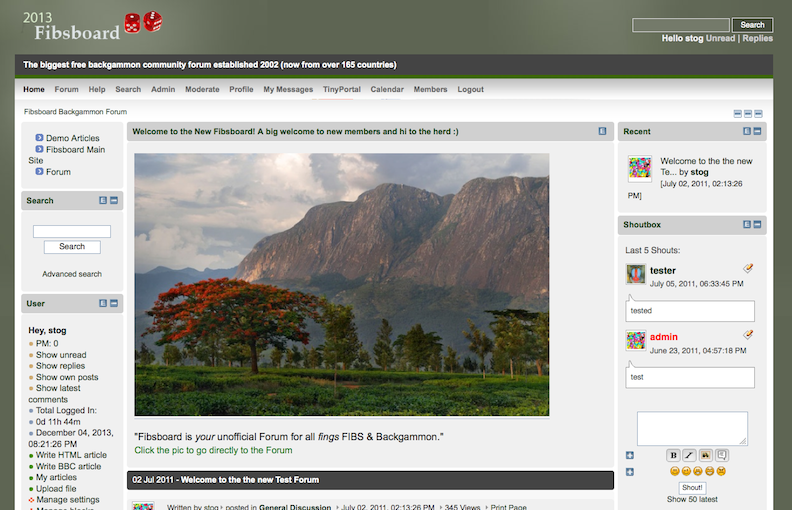792x510 pixels.
Task: Open My Messages in the navigation bar
Action: point(288,89)
